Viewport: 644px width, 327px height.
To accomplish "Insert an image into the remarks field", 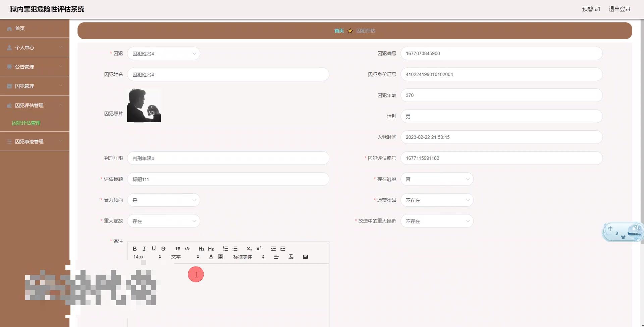I will click(305, 257).
